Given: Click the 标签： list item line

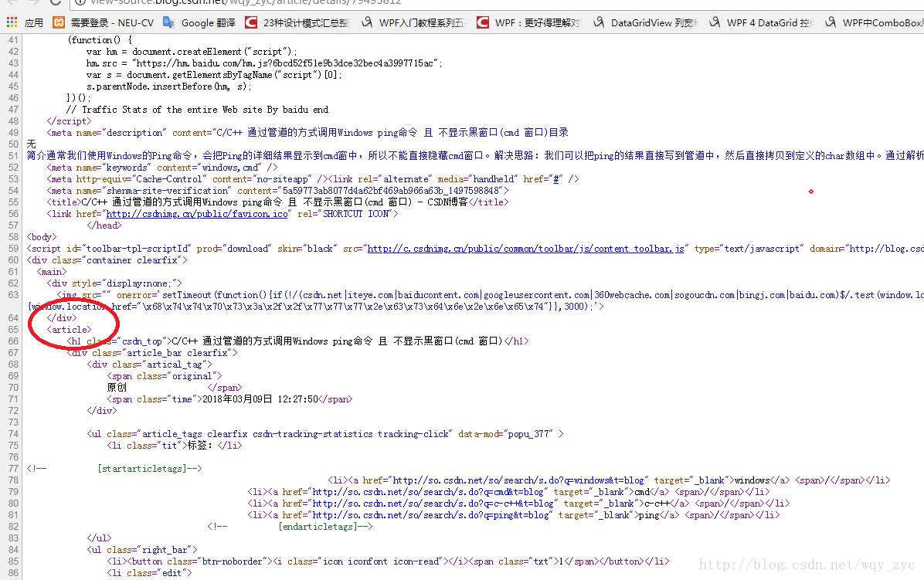Looking at the screenshot, I should (174, 446).
